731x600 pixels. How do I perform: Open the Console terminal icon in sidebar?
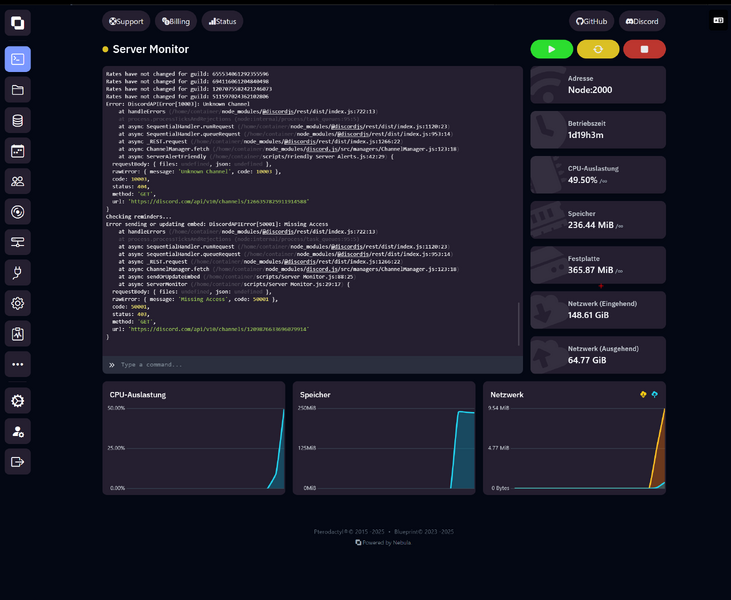17,59
